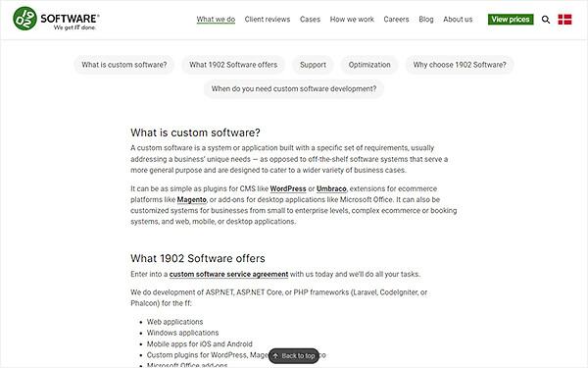Click the 'We get IT done.' tagline
This screenshot has width=588, height=368.
tap(74, 27)
